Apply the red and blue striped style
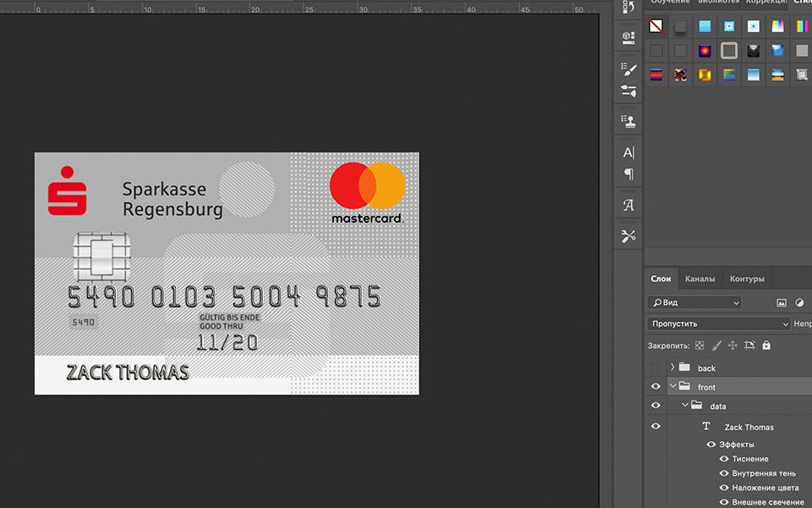The image size is (812, 508). [x=656, y=75]
